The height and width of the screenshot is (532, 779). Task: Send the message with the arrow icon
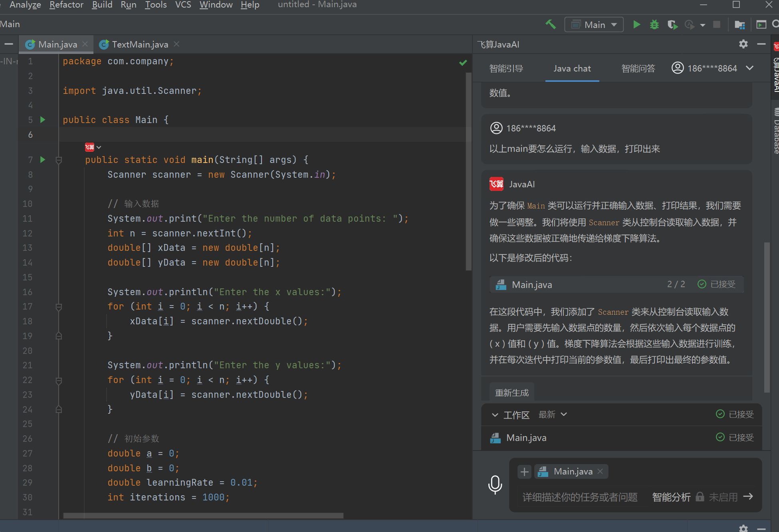click(748, 496)
